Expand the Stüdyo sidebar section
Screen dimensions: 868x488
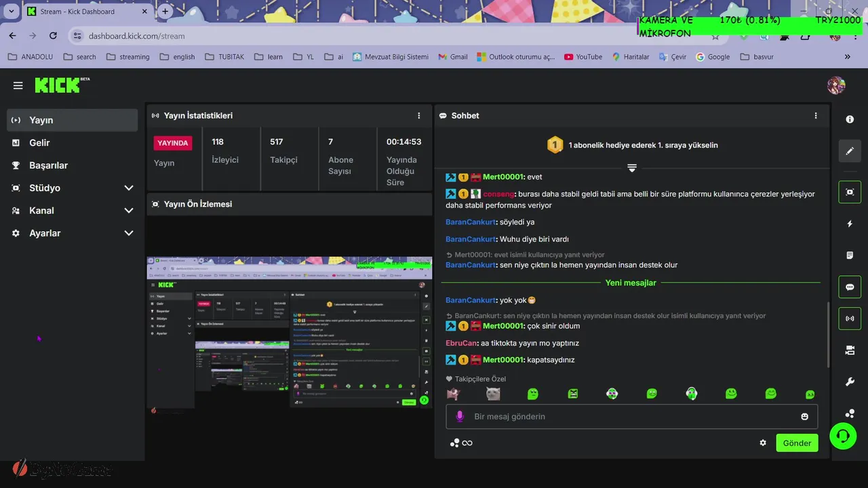[x=129, y=188]
